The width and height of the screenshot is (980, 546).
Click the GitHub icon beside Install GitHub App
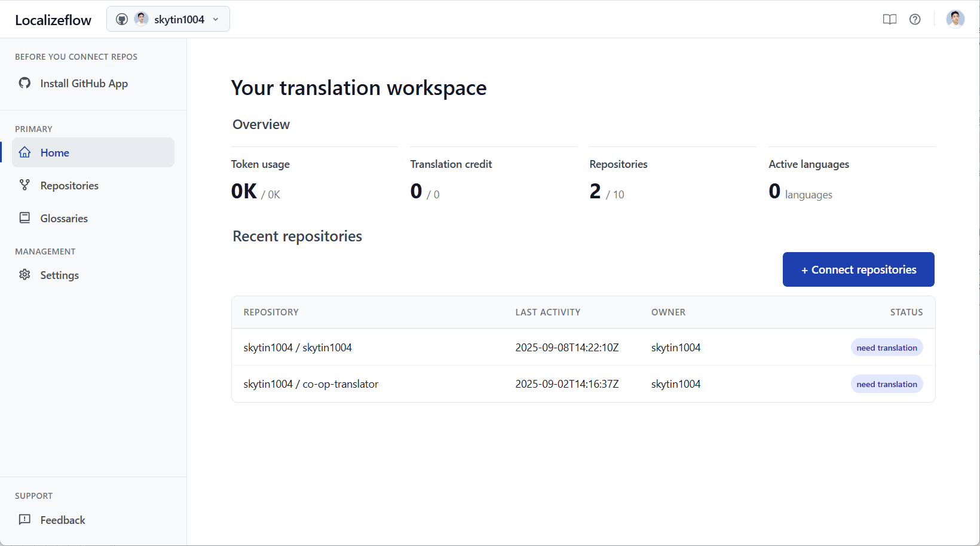coord(24,83)
